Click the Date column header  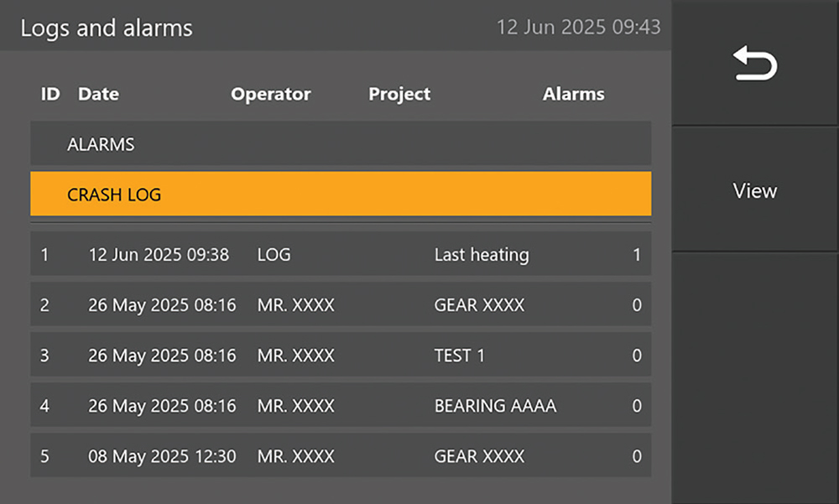coord(98,94)
